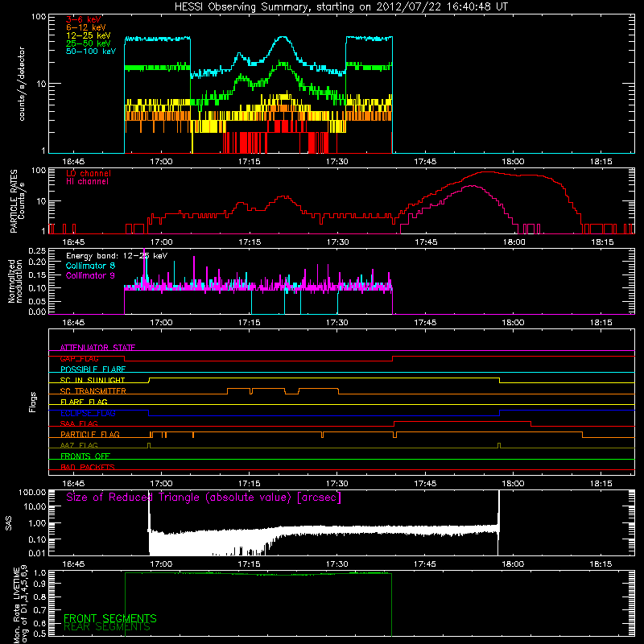This screenshot has height=644, width=644.
Task: Click the "0.9" livetime axis tick
Action: point(39,584)
